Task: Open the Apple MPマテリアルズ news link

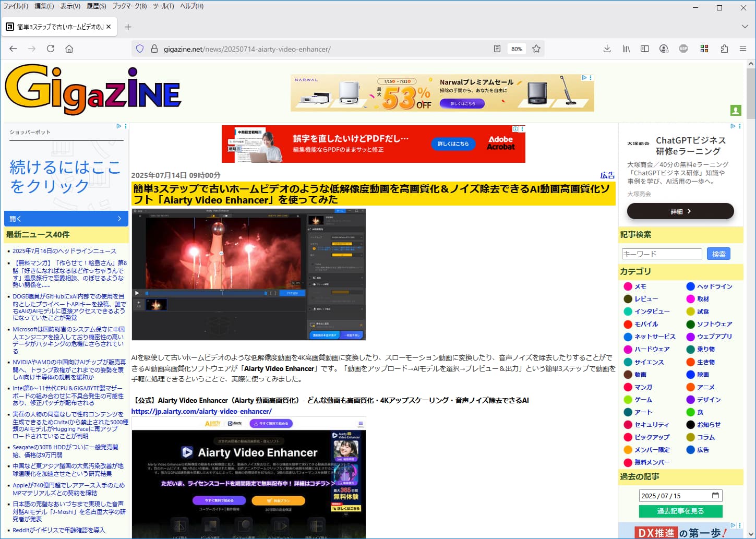Action: [68, 489]
